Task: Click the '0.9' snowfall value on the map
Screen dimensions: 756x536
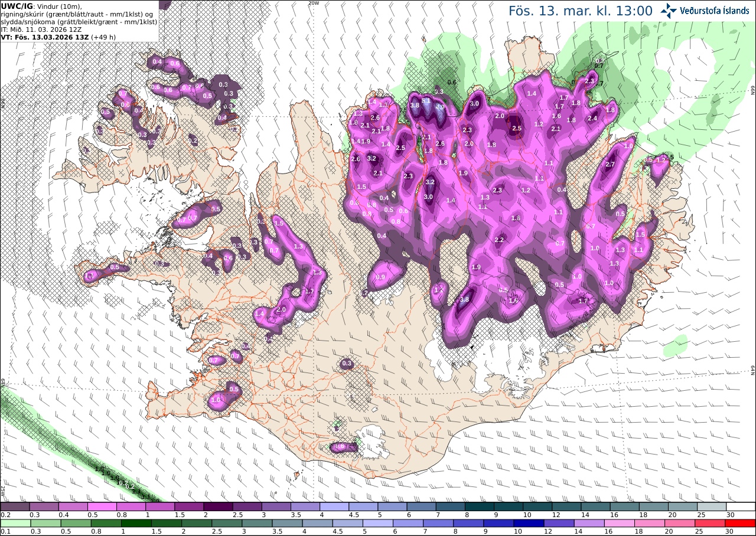Action: click(x=380, y=277)
